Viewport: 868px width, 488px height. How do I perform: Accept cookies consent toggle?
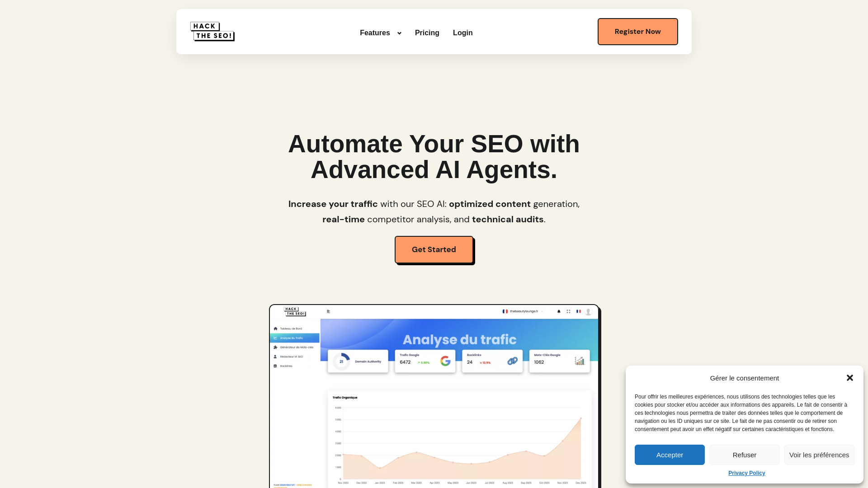(670, 455)
